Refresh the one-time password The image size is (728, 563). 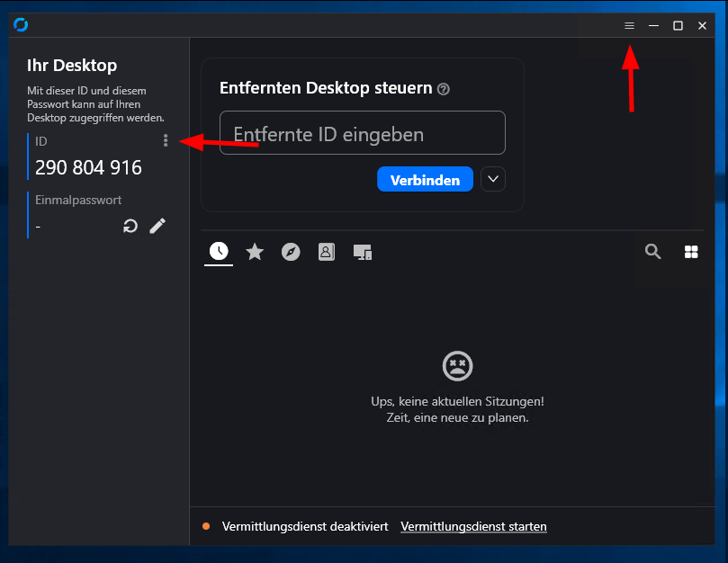(x=130, y=226)
